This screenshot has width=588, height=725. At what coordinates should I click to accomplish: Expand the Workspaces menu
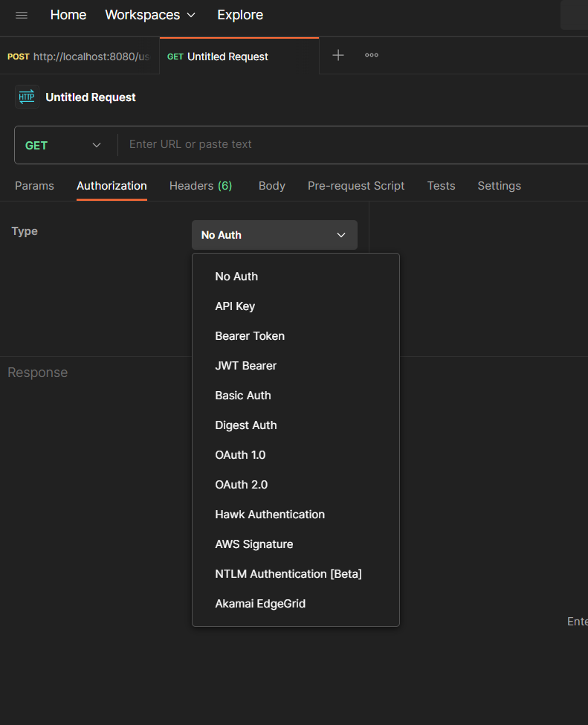click(x=150, y=15)
